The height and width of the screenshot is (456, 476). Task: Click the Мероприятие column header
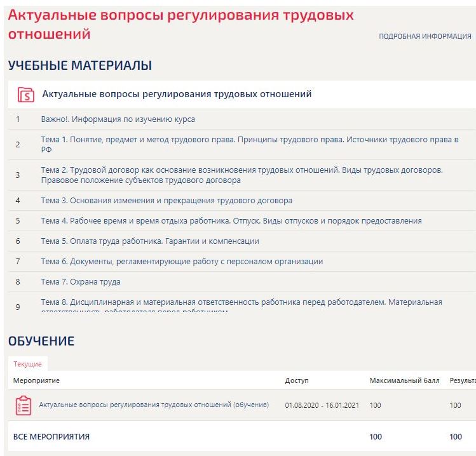click(36, 381)
